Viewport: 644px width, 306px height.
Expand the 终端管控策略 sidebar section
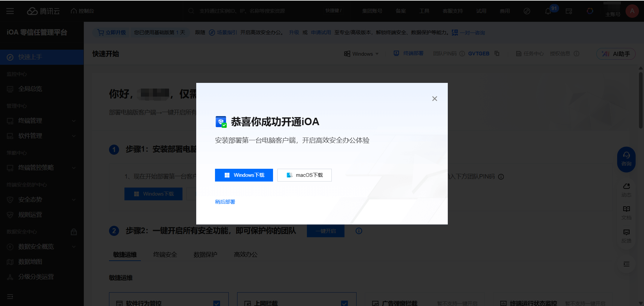point(42,168)
